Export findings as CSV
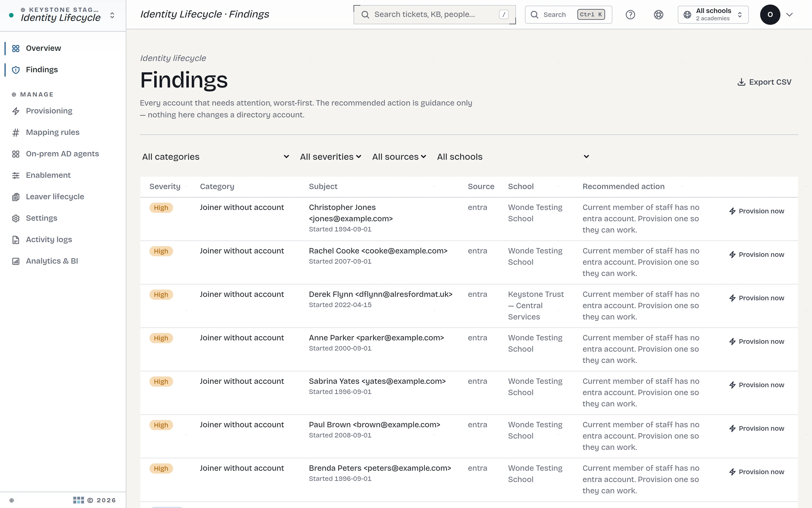 click(x=764, y=82)
